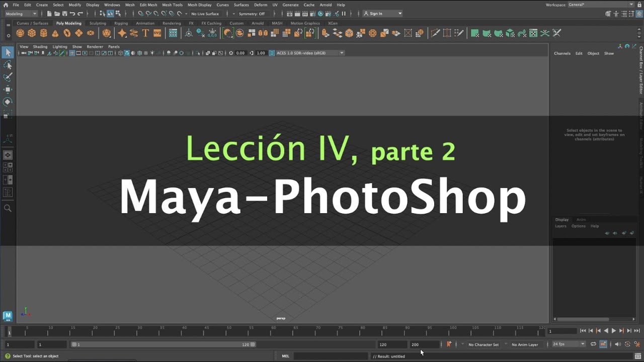Toggle wireframe display in viewport toolbar
Image resolution: width=644 pixels, height=362 pixels.
(121, 53)
